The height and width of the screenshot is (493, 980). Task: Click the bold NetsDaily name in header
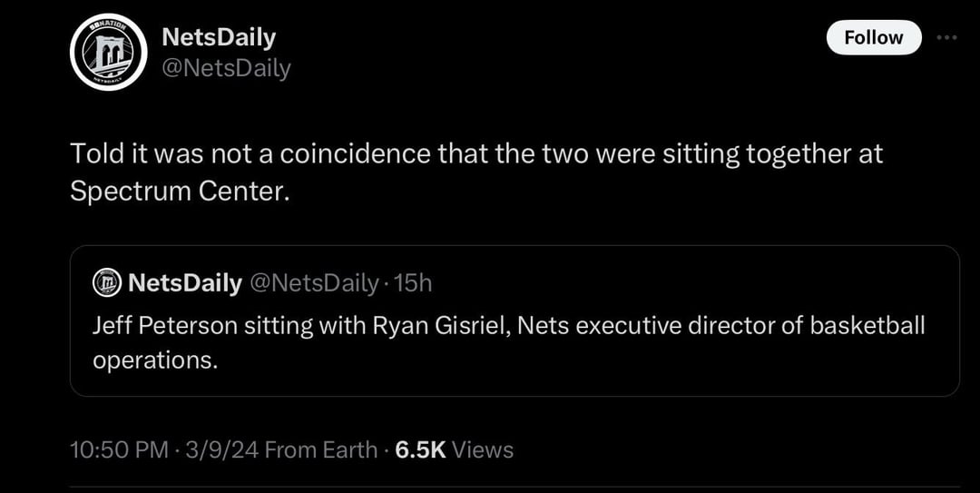218,37
